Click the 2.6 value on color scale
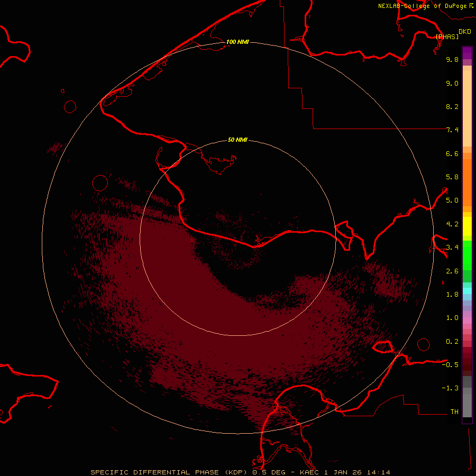 tap(452, 271)
